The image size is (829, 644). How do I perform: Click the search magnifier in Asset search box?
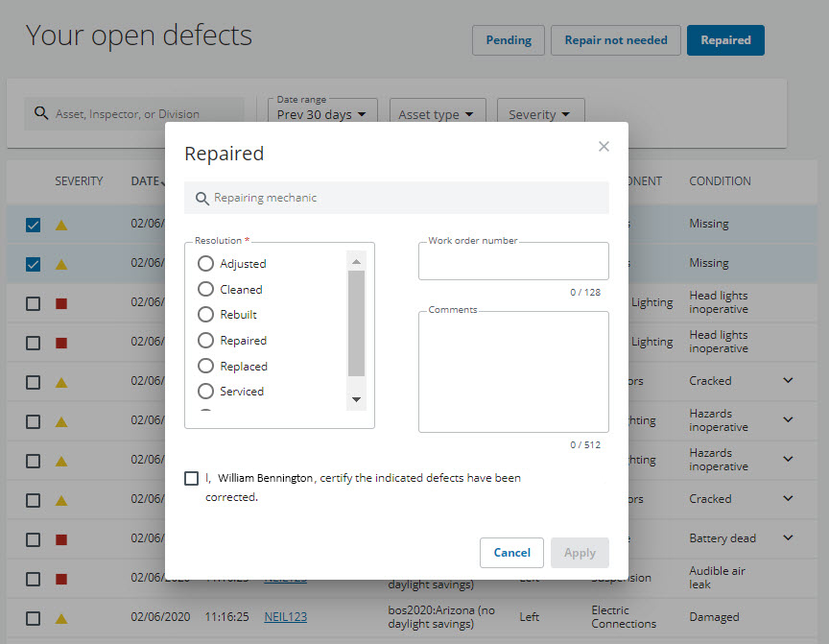[x=41, y=112]
